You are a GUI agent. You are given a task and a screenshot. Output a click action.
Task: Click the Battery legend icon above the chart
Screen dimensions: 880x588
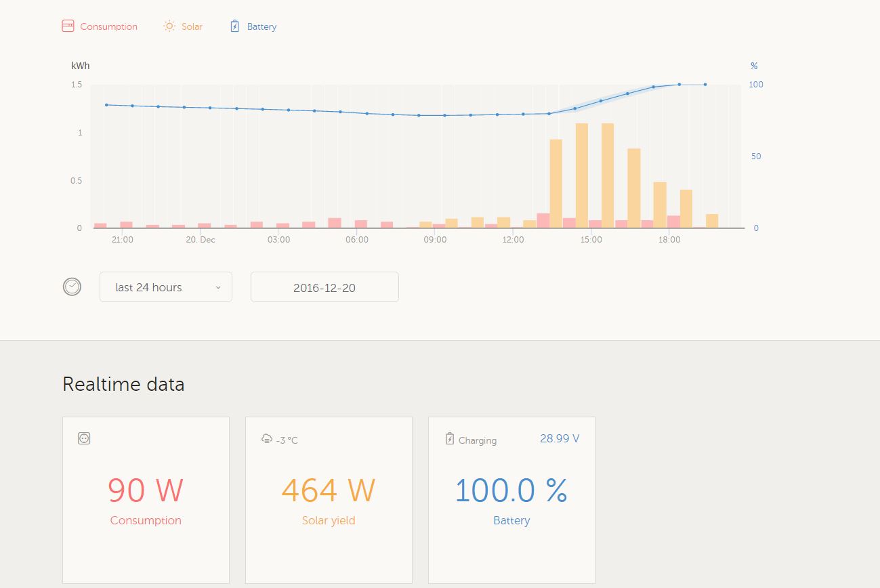tap(234, 26)
